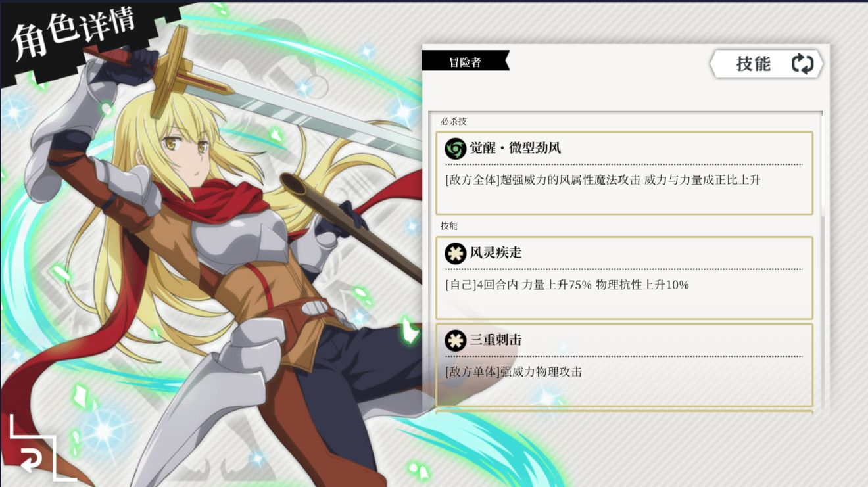Open the 觉醒·微型劲风 skill card
The image size is (868, 487).
click(624, 173)
